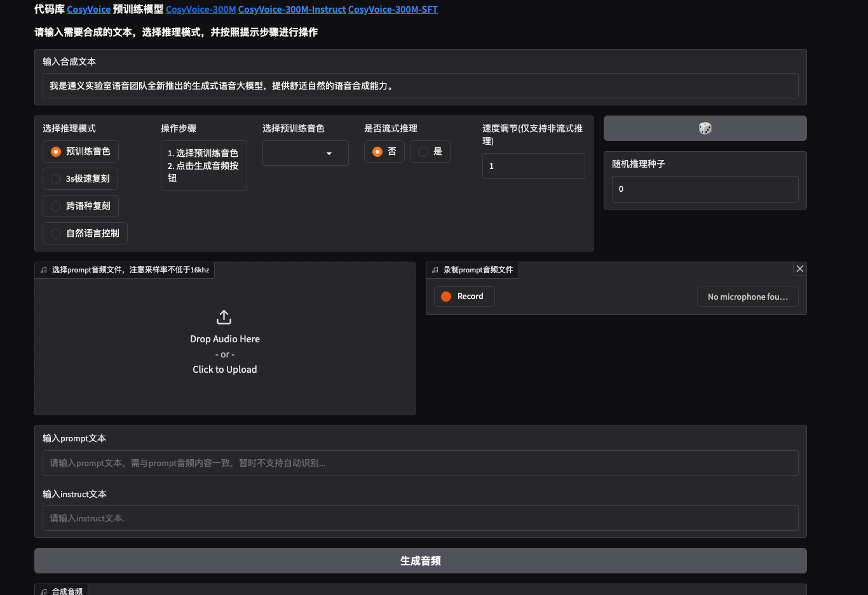Open the CosyVoice repository link
The image size is (868, 595).
pyautogui.click(x=88, y=10)
